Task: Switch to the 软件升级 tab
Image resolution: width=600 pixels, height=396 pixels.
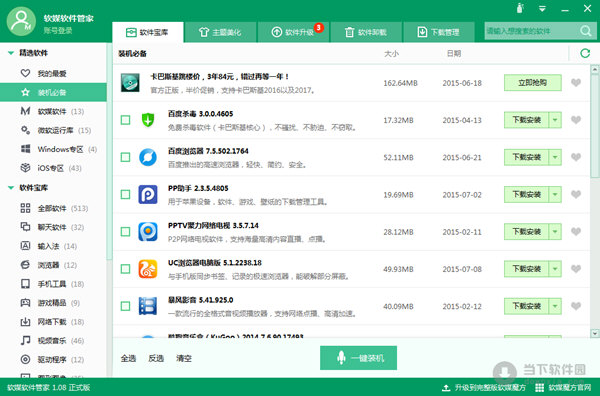Action: click(293, 32)
